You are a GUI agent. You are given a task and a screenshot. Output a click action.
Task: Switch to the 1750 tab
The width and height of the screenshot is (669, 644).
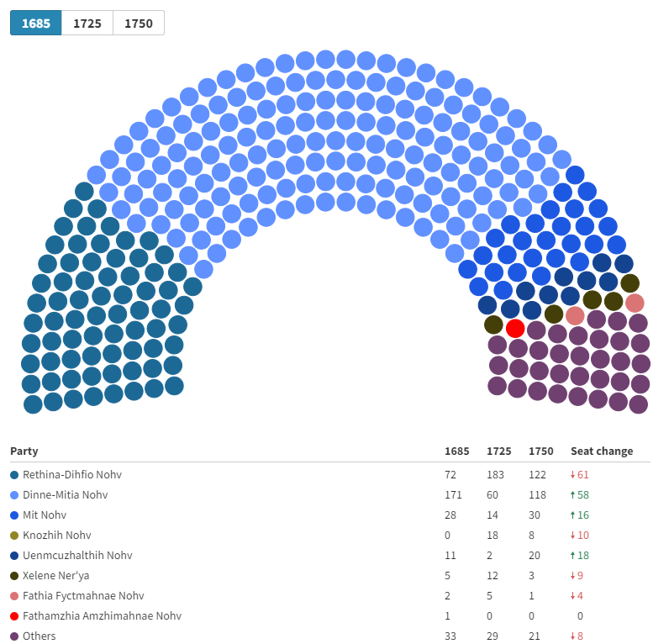(139, 23)
